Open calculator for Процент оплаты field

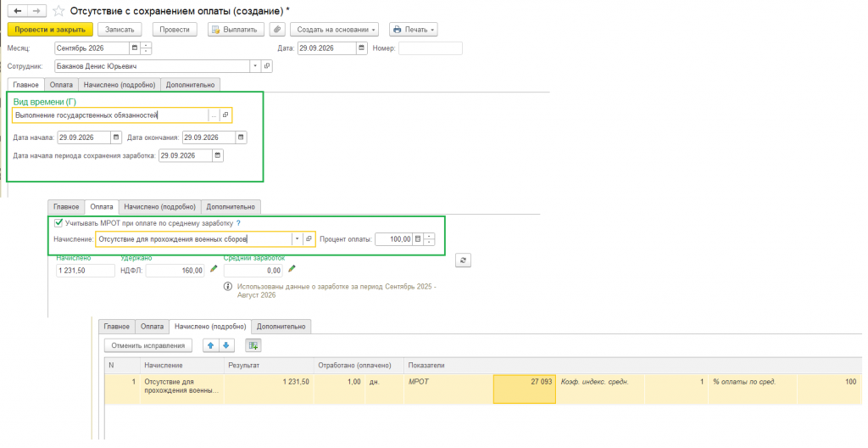tap(418, 239)
